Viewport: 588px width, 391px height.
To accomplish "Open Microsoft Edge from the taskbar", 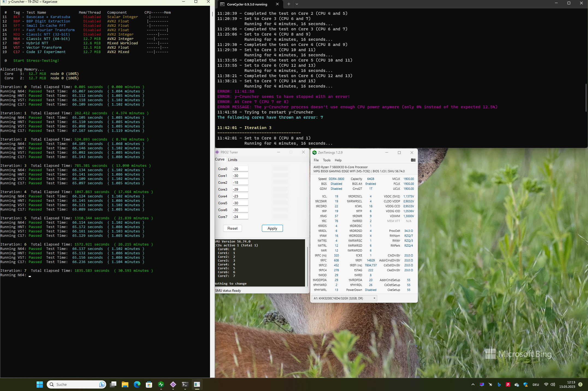I will coord(137,384).
